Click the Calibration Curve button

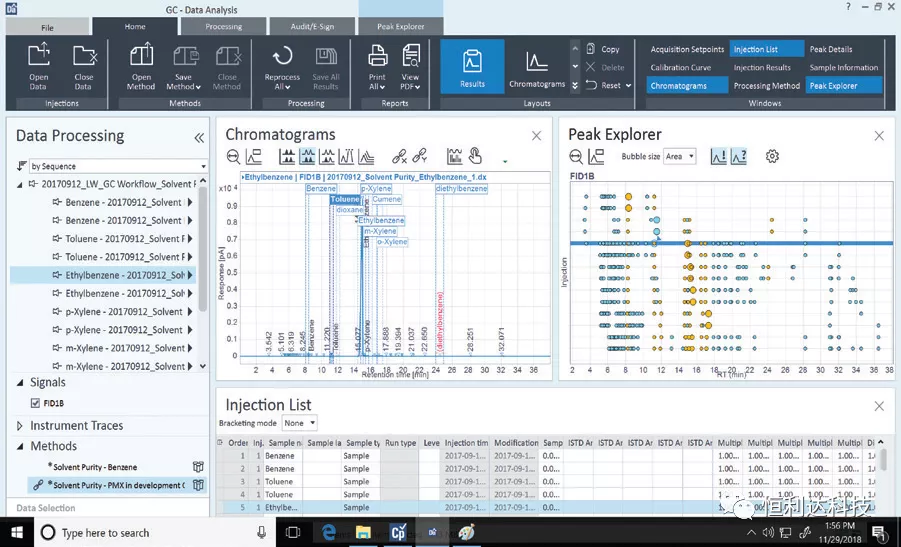[x=681, y=68]
